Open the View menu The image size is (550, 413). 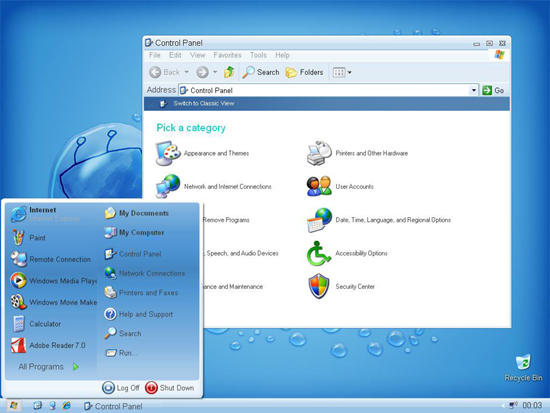(x=197, y=55)
